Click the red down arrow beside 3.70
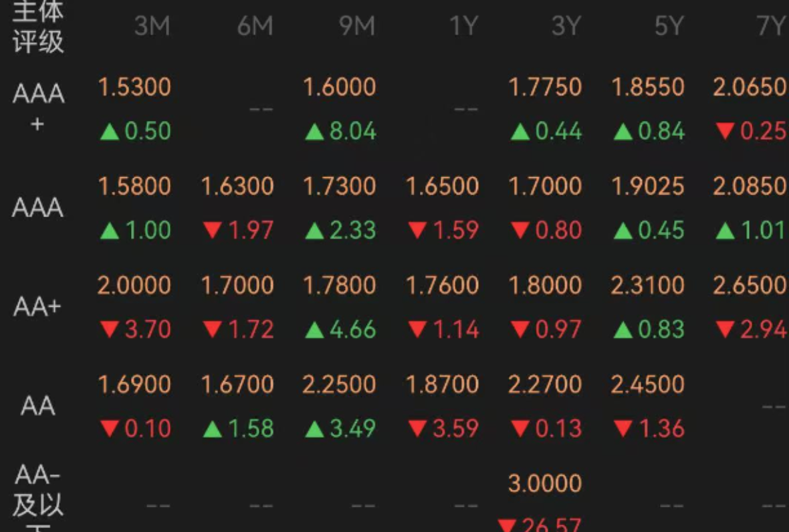The height and width of the screenshot is (532, 789). [x=109, y=330]
